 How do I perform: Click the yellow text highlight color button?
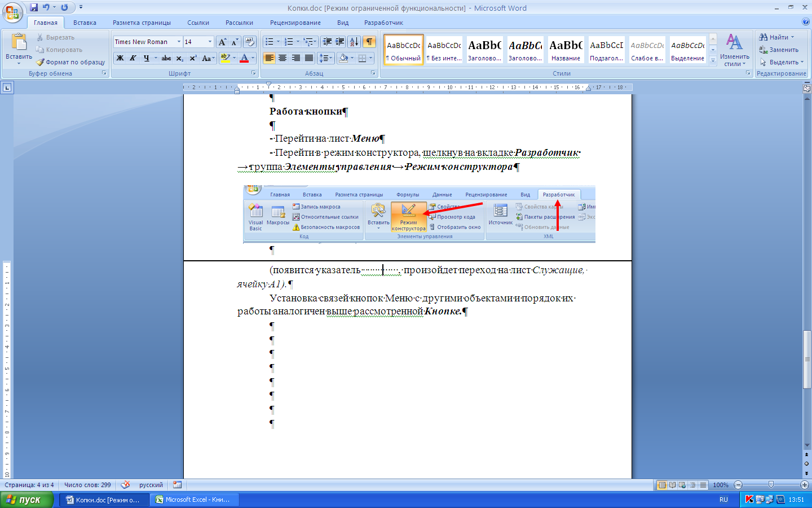[x=225, y=58]
